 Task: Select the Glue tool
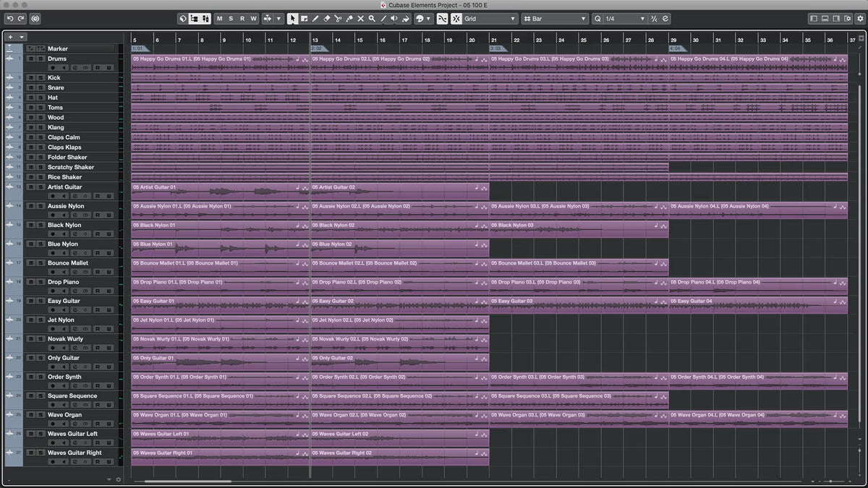(x=349, y=18)
